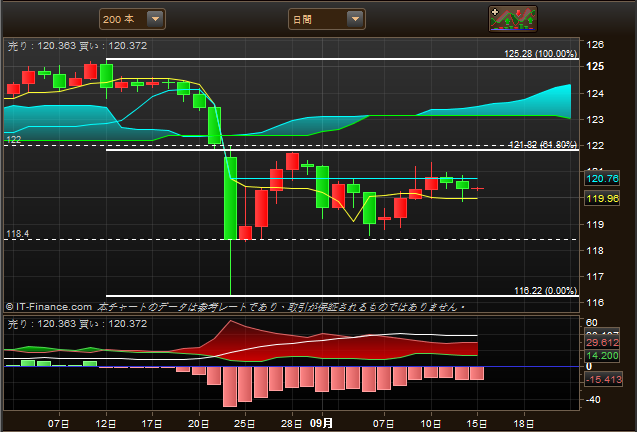Click the arrow on the 200本 dropdown
Image resolution: width=637 pixels, height=432 pixels.
(x=155, y=19)
